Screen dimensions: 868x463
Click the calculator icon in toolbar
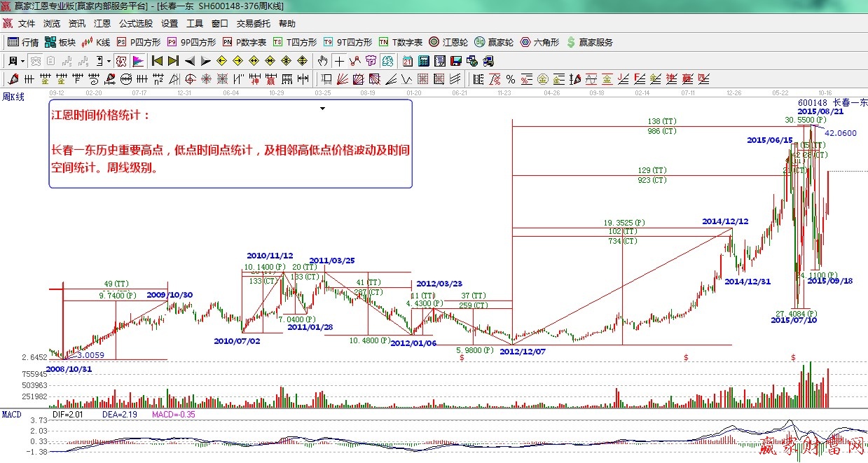coord(424,61)
